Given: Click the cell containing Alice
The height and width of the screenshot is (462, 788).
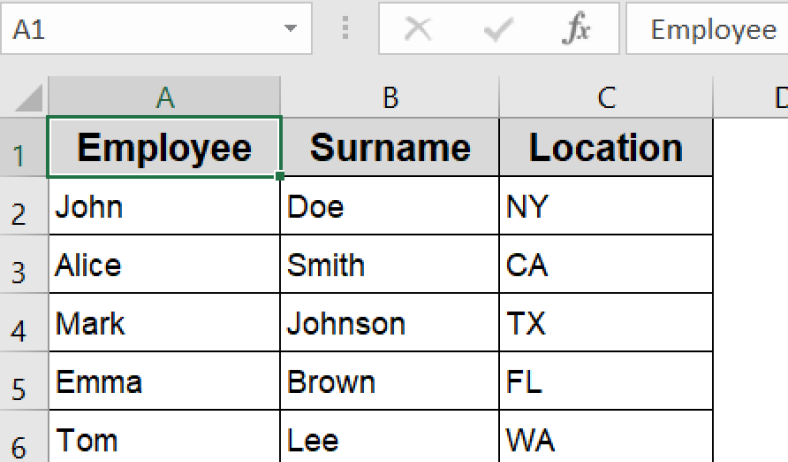Looking at the screenshot, I should 165,265.
